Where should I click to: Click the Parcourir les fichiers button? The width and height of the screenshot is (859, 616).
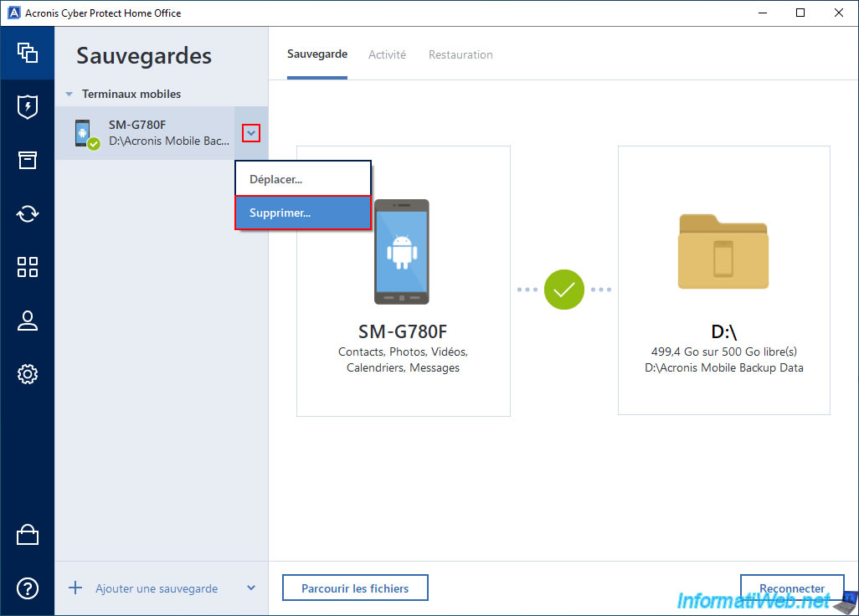(355, 588)
